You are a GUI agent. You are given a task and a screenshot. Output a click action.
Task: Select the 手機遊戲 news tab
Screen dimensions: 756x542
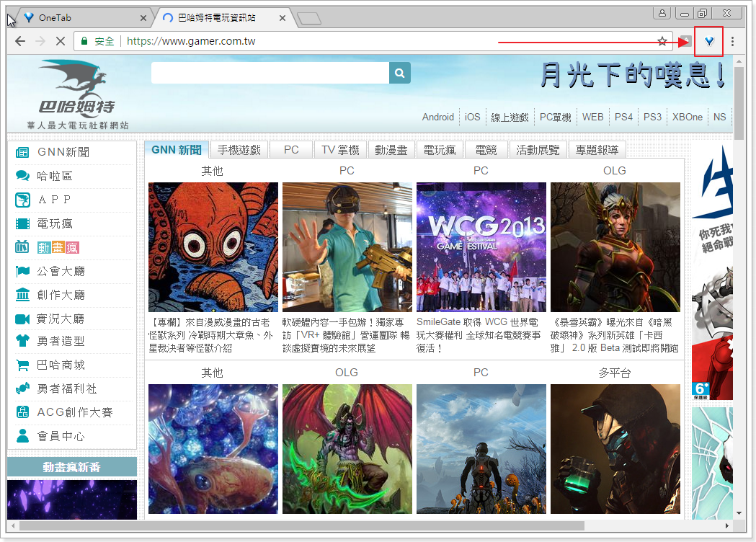[x=239, y=150]
